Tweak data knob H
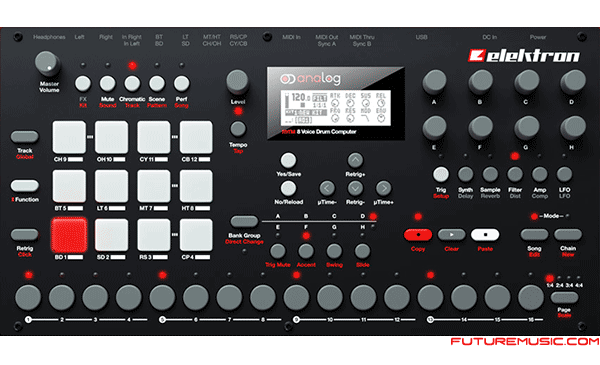600x365 pixels. click(572, 127)
